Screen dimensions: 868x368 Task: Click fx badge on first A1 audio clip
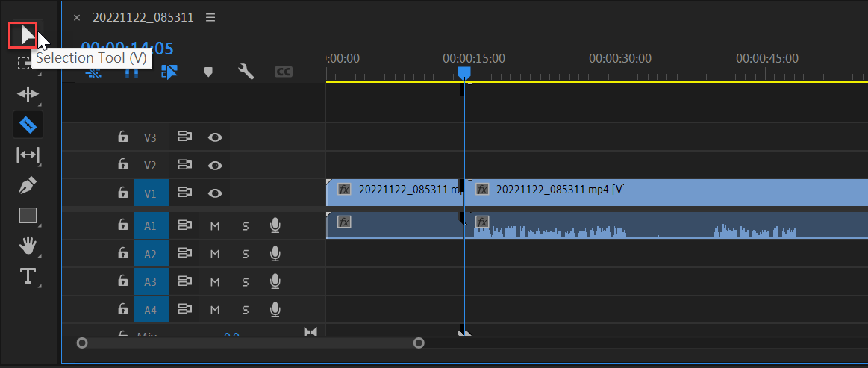[x=344, y=222]
